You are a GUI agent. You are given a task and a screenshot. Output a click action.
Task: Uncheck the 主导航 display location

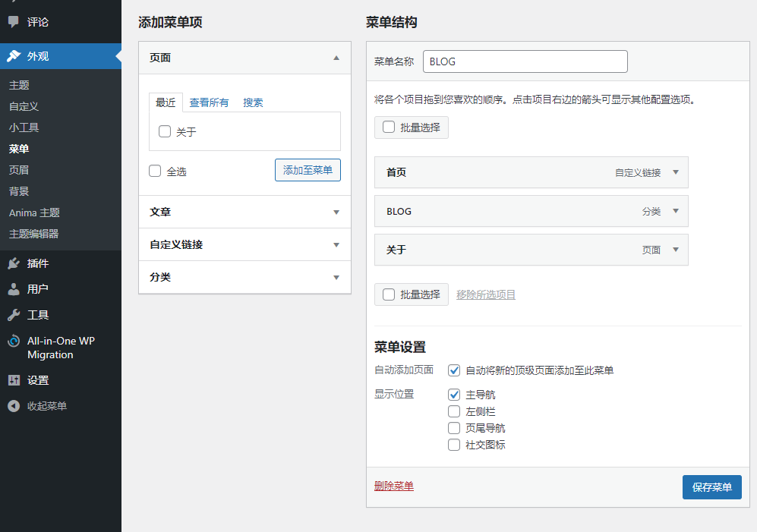click(x=454, y=395)
